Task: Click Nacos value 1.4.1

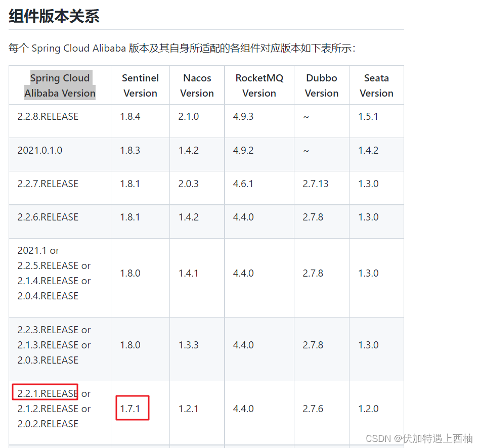Action: (189, 273)
